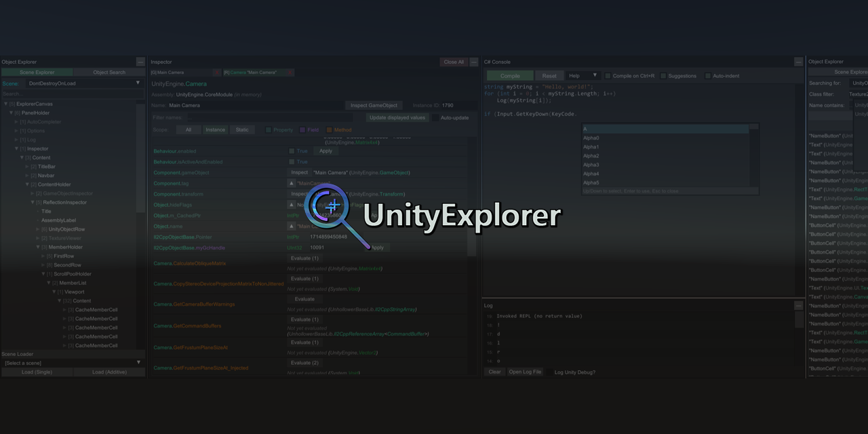Toggle the Field filter checkbox
Image resolution: width=868 pixels, height=434 pixels.
pos(302,130)
